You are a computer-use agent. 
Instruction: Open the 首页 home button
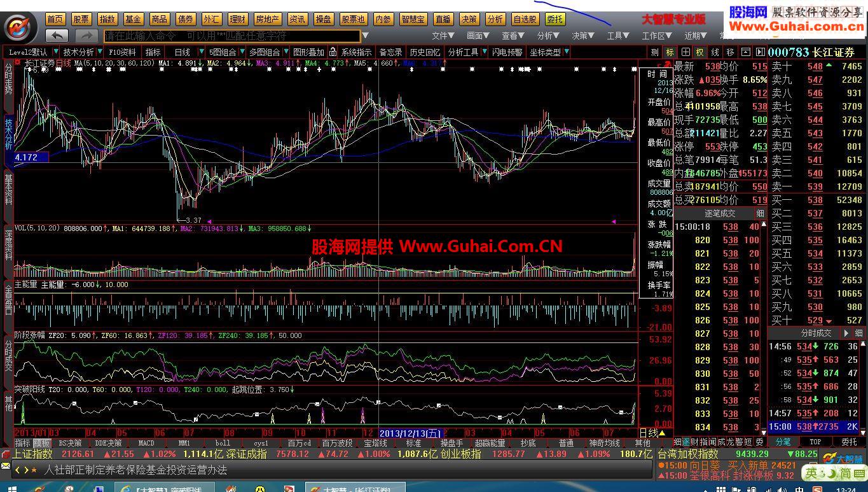coord(56,19)
